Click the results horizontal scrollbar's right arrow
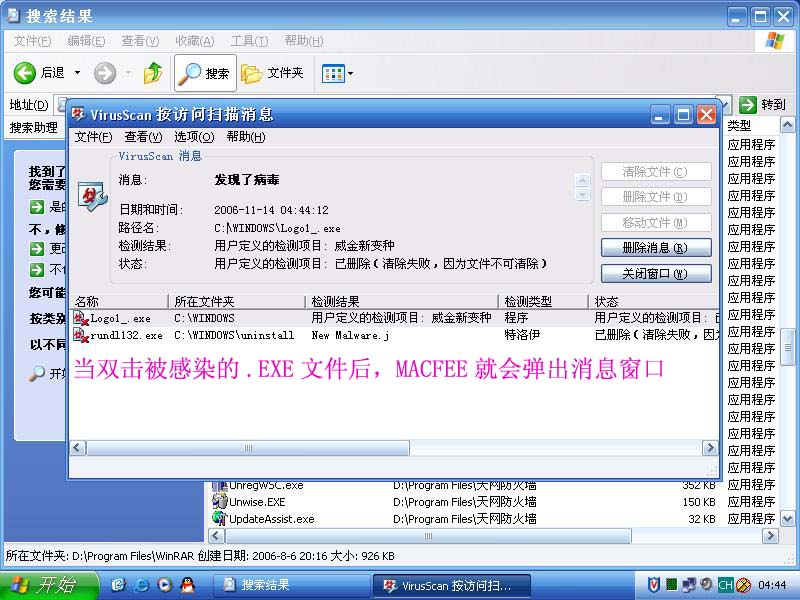 point(770,536)
